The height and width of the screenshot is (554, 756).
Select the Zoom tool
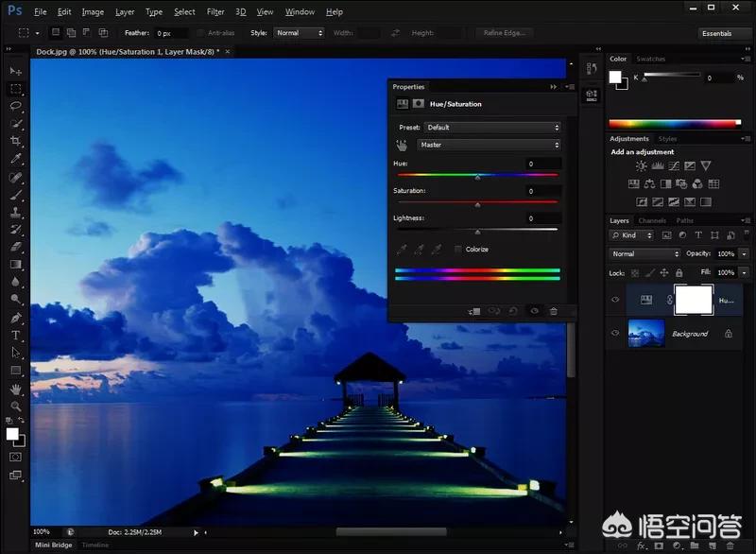click(x=16, y=406)
